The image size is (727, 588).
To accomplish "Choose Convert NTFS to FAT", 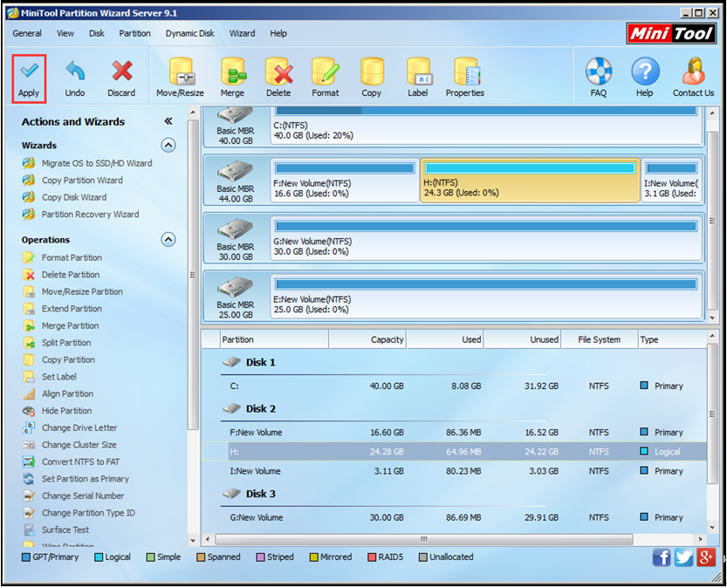I will (x=71, y=462).
